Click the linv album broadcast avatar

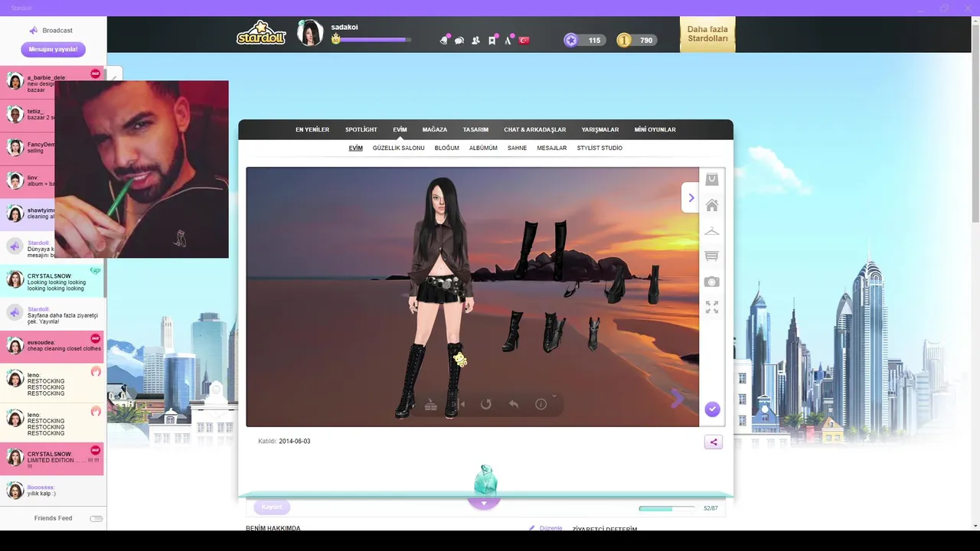tap(15, 181)
